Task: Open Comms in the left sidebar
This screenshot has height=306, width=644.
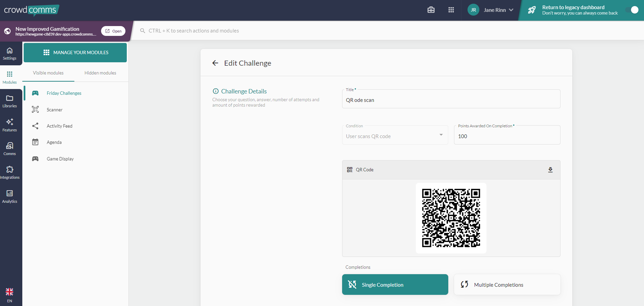Action: tap(9, 149)
